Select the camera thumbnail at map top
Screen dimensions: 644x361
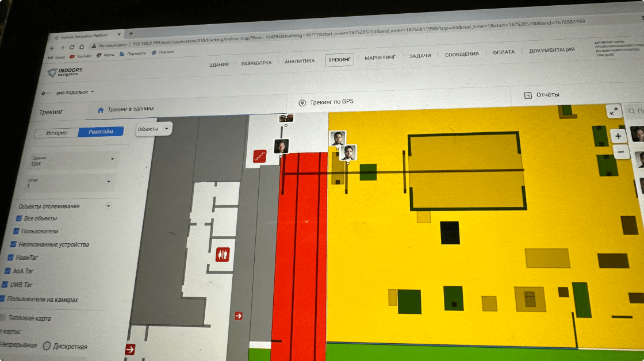click(x=286, y=118)
